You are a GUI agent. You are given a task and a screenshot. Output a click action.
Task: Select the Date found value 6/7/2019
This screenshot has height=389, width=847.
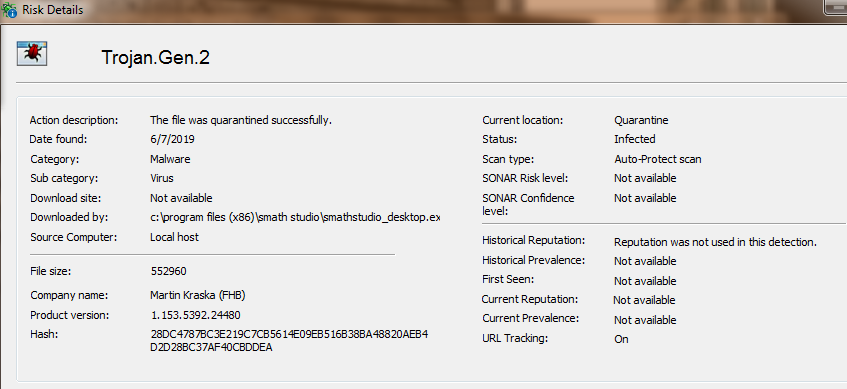[x=172, y=139]
